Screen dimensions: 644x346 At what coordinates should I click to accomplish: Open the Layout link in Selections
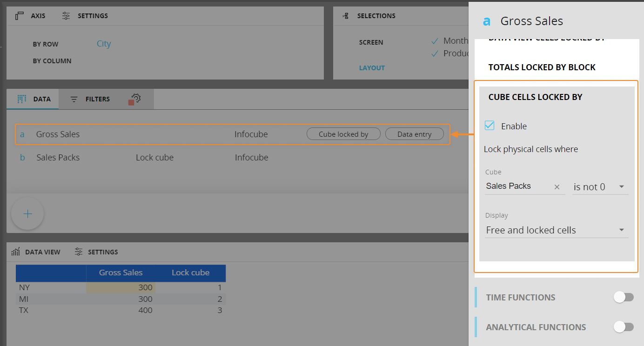[x=372, y=67]
